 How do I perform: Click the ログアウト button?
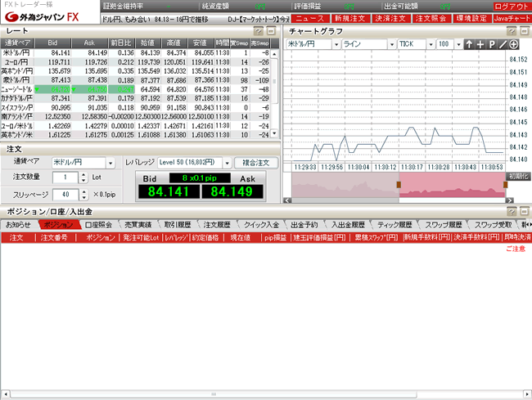click(512, 7)
